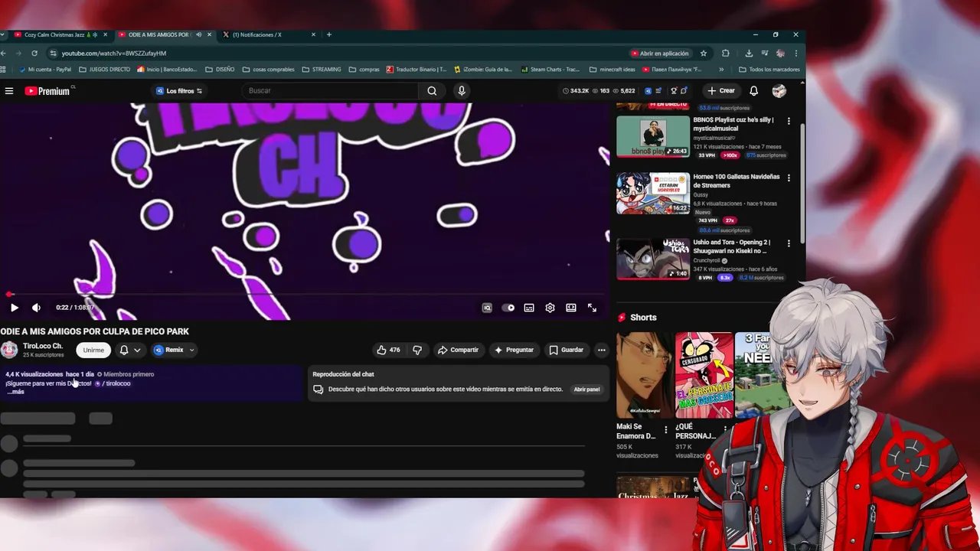This screenshot has width=980, height=551.
Task: Open the Crear create button
Action: click(721, 91)
